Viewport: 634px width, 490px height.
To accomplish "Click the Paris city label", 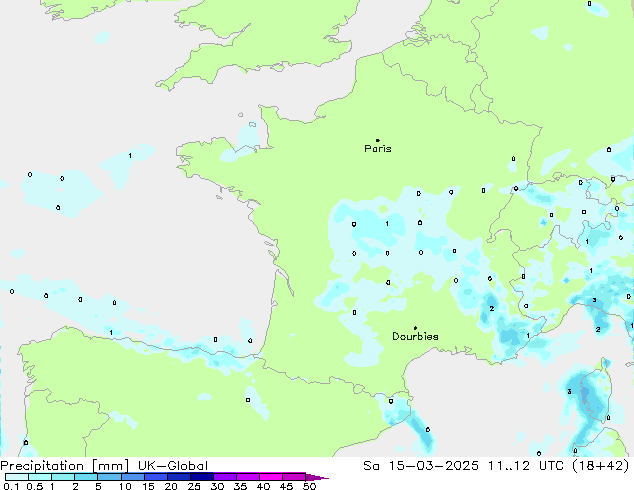I will (x=378, y=149).
